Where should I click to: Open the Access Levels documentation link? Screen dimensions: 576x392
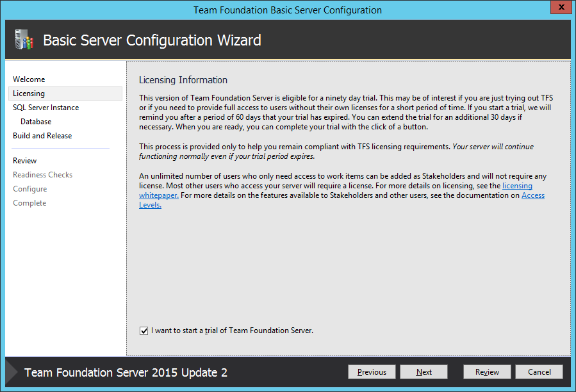(533, 195)
